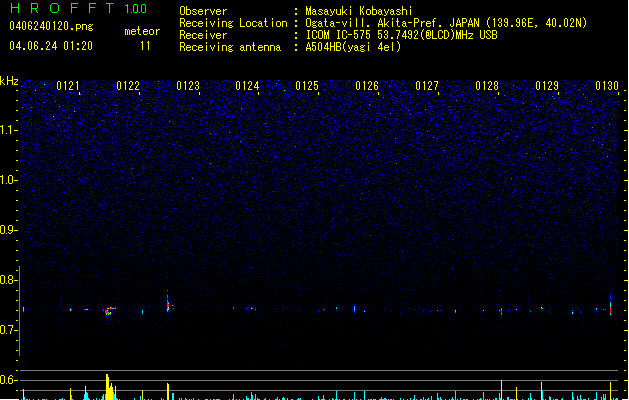This screenshot has width=629, height=400.
Task: Click the 0127 time marker
Action: coord(427,86)
